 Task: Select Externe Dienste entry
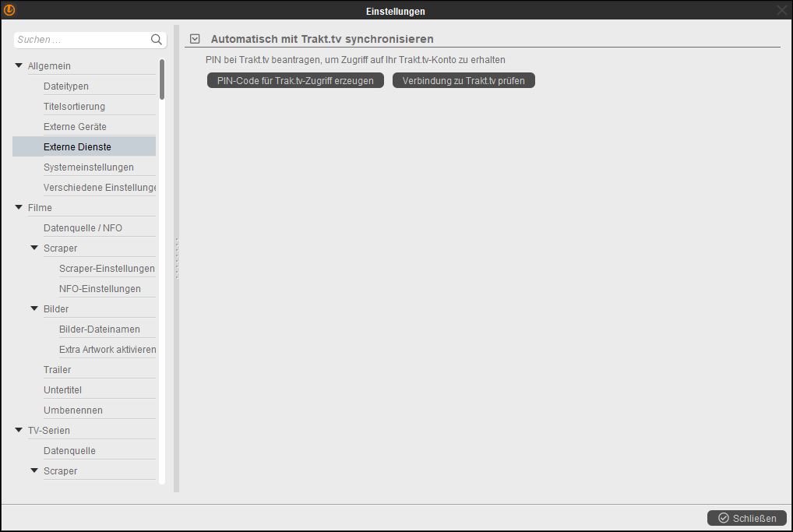point(84,146)
